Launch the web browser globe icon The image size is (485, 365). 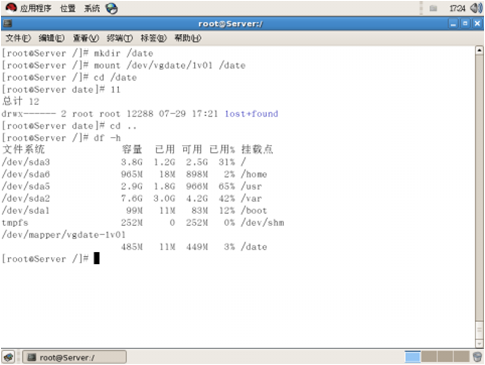coord(112,8)
